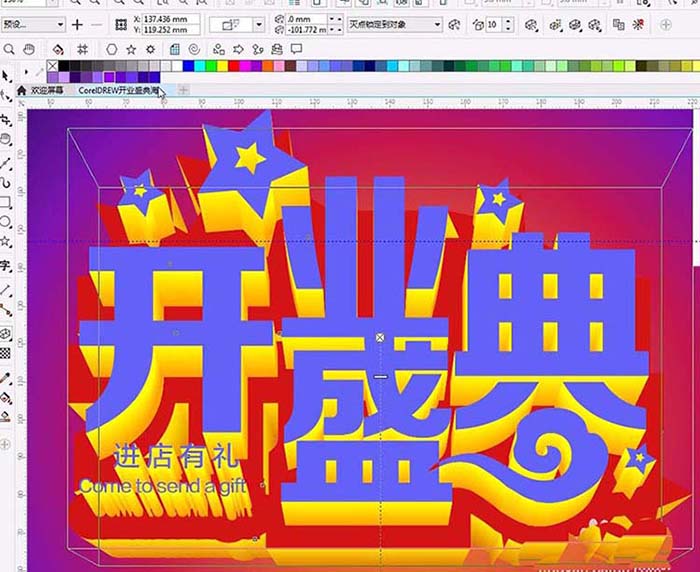Click magnifier zoom icon in flyout row
The height and width of the screenshot is (572, 700).
(9, 49)
